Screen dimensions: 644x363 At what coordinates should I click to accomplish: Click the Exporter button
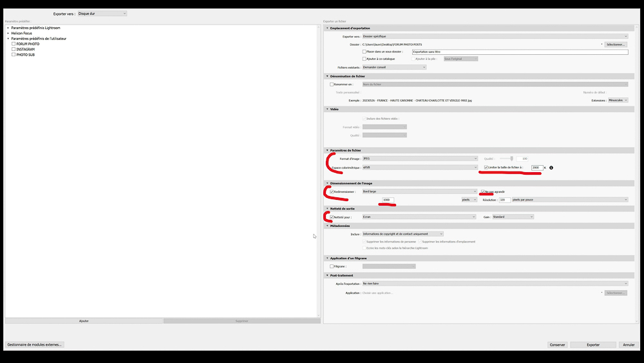point(593,345)
